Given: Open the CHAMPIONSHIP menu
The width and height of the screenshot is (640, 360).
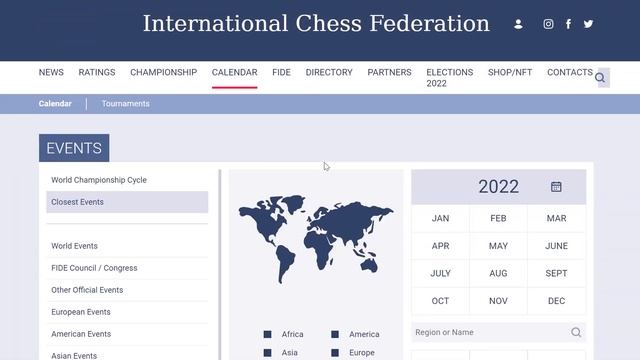Looking at the screenshot, I should coord(164,72).
